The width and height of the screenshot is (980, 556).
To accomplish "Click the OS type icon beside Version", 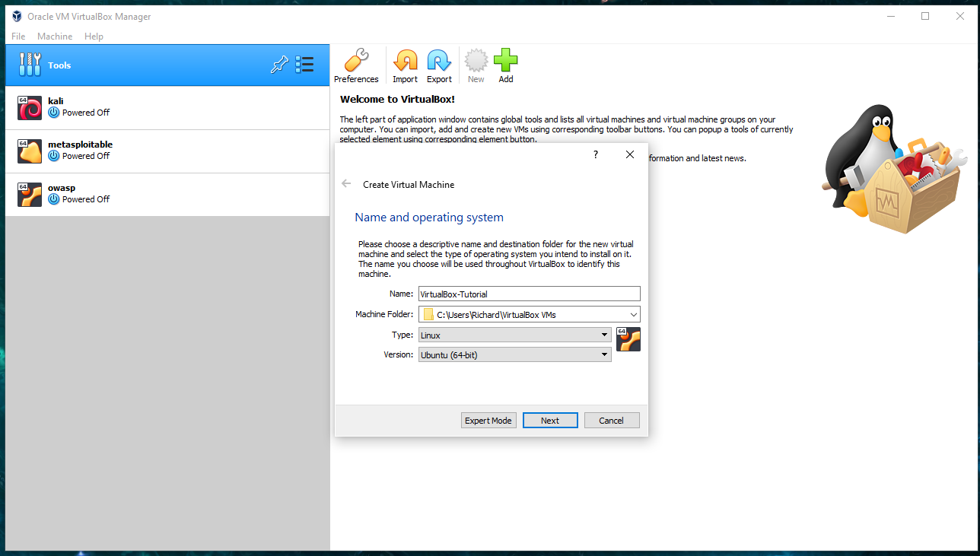I will [628, 339].
